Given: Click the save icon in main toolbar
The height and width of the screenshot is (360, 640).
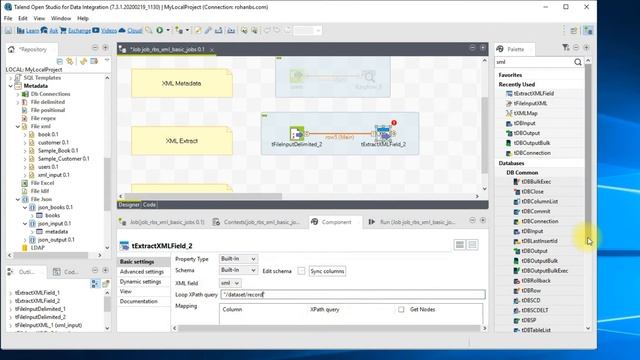Looking at the screenshot, I should pos(9,31).
